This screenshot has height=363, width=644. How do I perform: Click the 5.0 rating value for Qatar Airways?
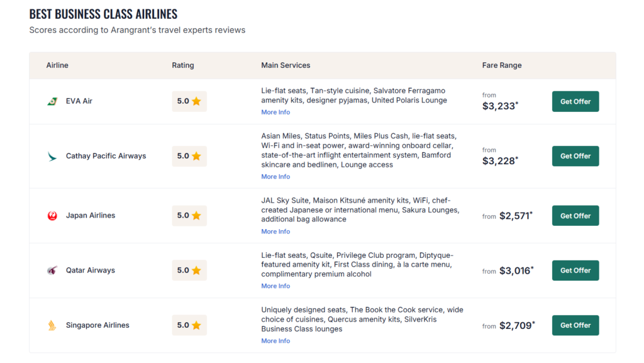tap(183, 270)
